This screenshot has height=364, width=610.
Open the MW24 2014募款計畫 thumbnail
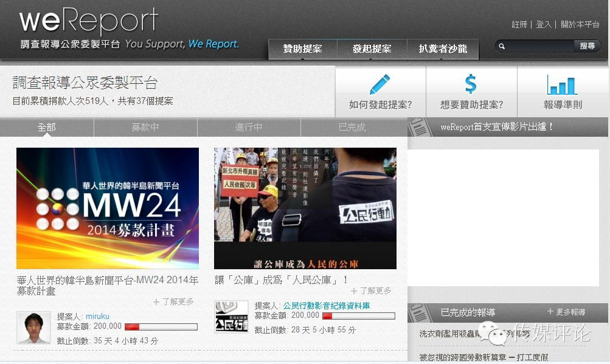(108, 208)
